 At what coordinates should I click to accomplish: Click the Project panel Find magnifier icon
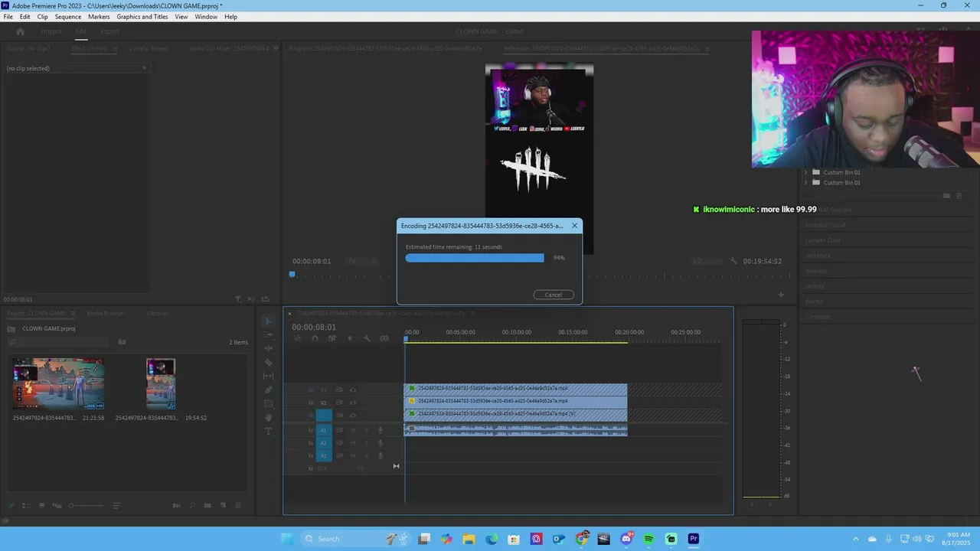(x=192, y=506)
